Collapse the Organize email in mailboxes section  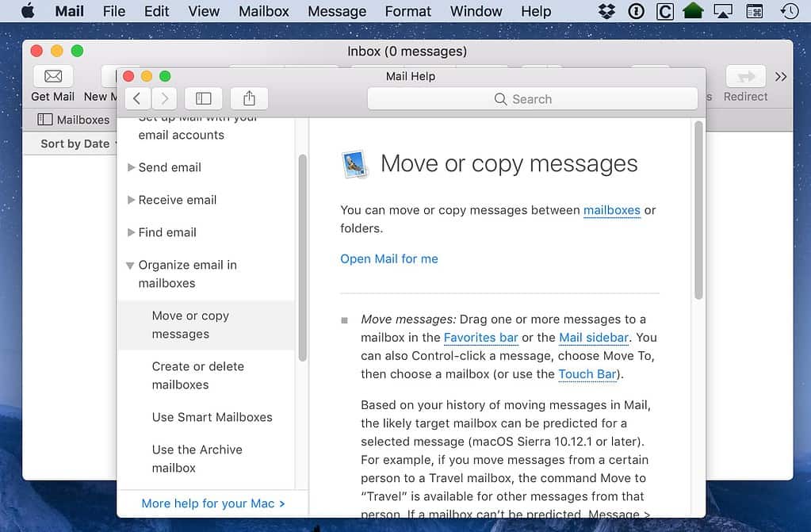tap(130, 265)
